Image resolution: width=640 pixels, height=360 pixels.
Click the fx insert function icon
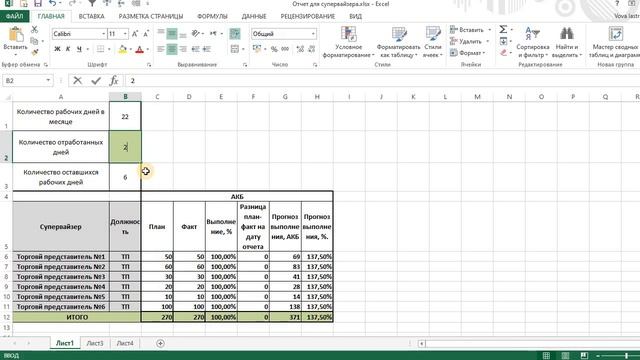(114, 81)
